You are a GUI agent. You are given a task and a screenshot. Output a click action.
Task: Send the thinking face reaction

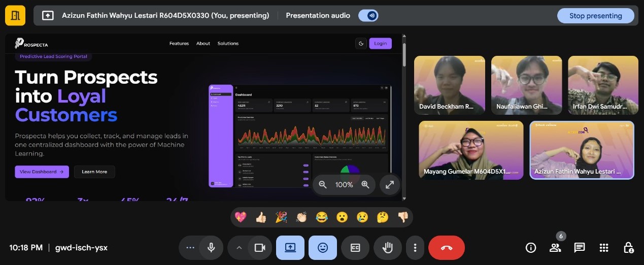[383, 217]
